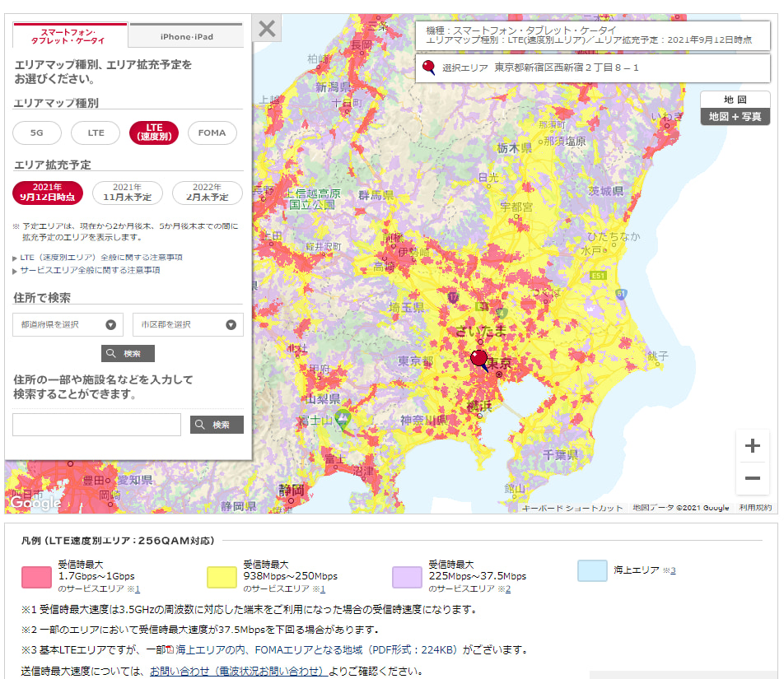Open お問い合わせ（電波状況お問い合わせ）link
The width and height of the screenshot is (784, 679).
tap(238, 671)
